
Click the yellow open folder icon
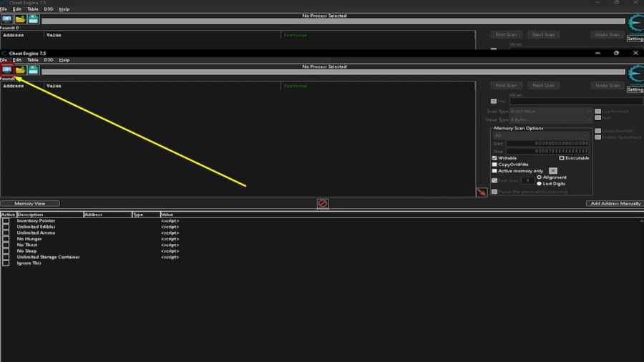[21, 70]
